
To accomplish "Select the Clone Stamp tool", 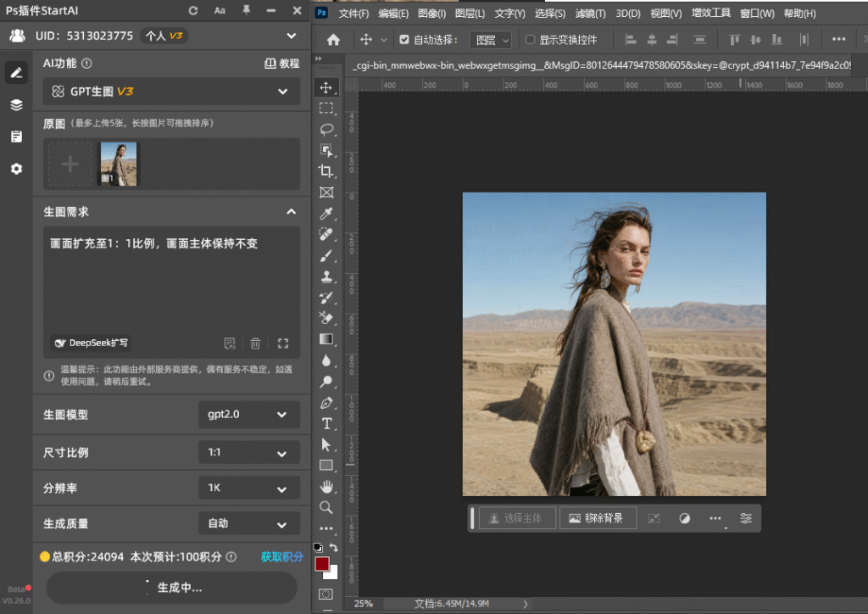I will 326,276.
